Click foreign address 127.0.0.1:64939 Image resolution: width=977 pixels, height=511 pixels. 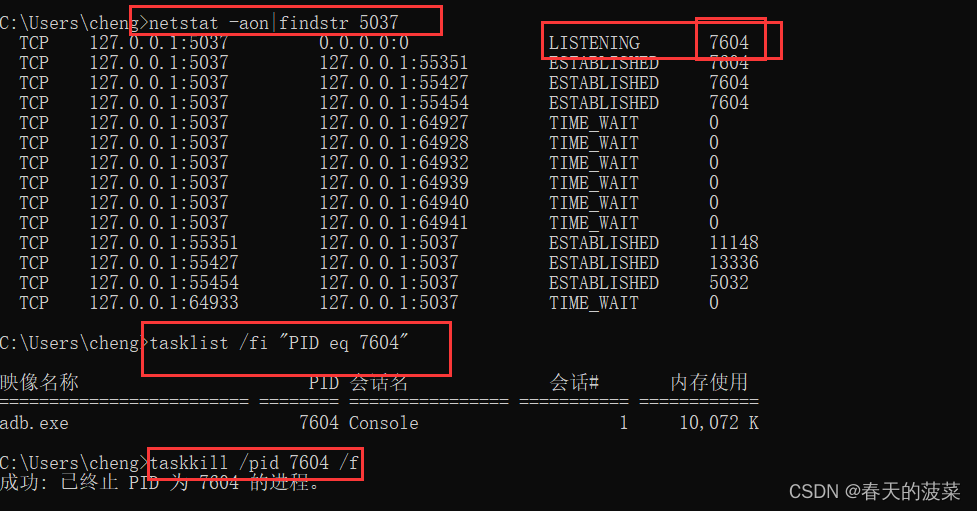click(394, 182)
